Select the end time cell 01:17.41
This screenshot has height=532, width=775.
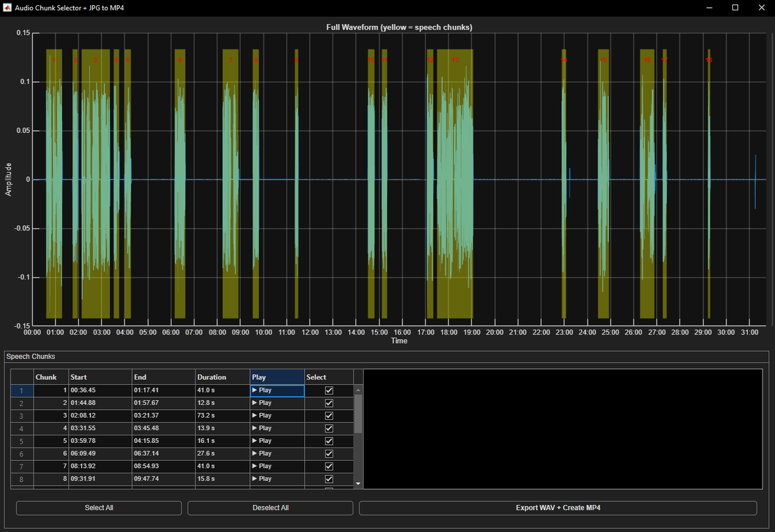point(163,390)
